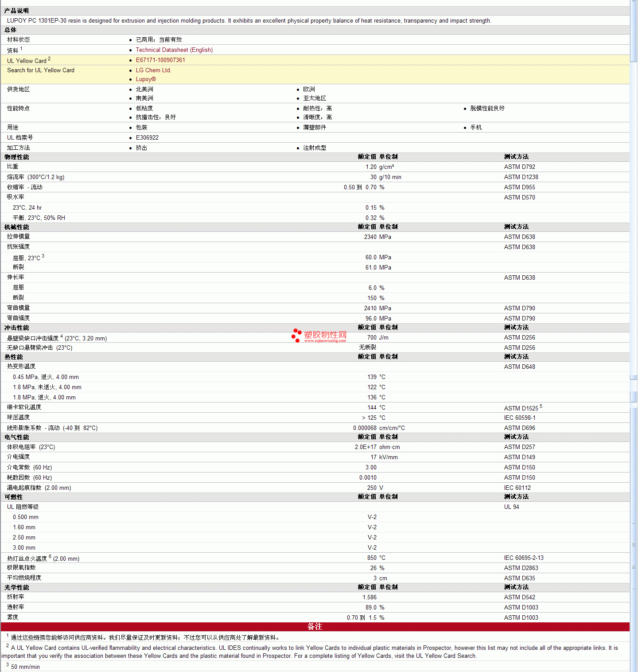Click the ASTM D257 test method cell
Viewport: 638px width, 672px height.
point(519,447)
